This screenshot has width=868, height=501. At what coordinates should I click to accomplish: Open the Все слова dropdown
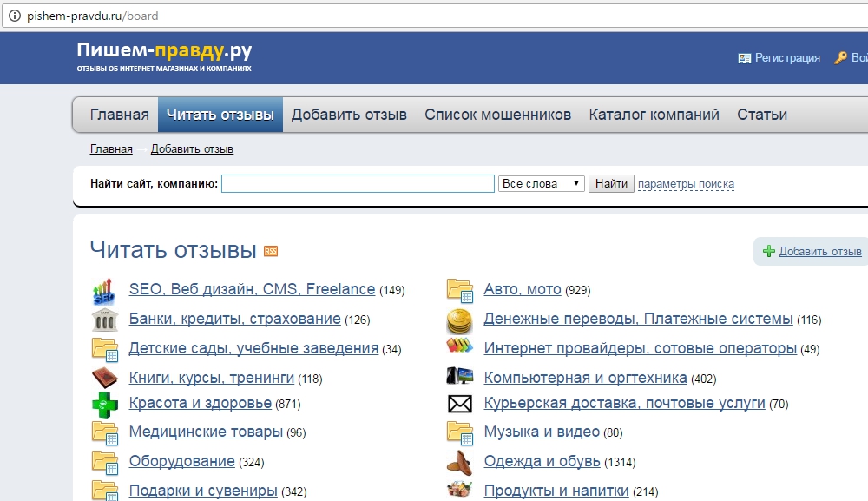[x=542, y=184]
